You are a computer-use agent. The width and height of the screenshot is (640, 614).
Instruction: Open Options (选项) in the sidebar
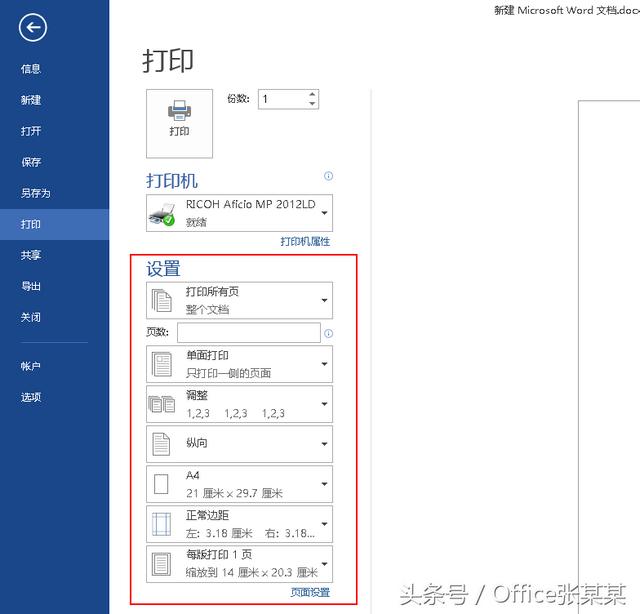pyautogui.click(x=31, y=397)
